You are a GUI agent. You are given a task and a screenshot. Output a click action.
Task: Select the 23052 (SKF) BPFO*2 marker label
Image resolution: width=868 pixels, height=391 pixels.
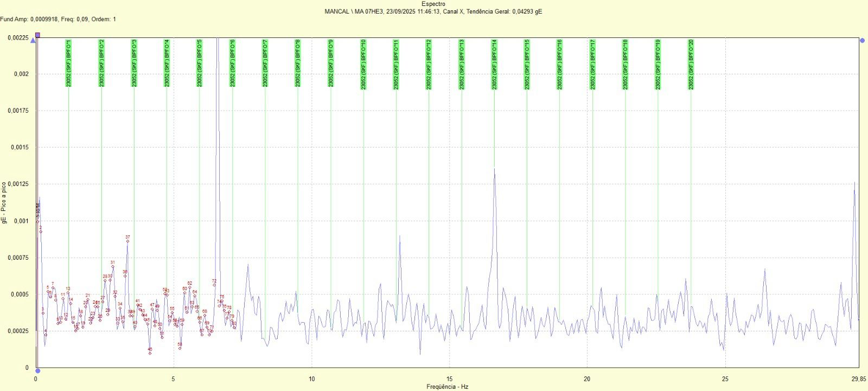pos(101,63)
